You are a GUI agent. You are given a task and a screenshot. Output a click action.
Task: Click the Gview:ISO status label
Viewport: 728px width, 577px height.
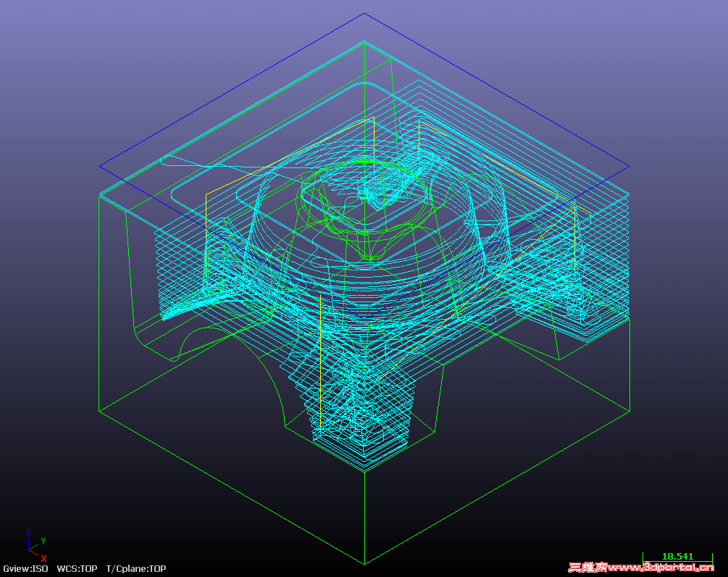pos(25,568)
